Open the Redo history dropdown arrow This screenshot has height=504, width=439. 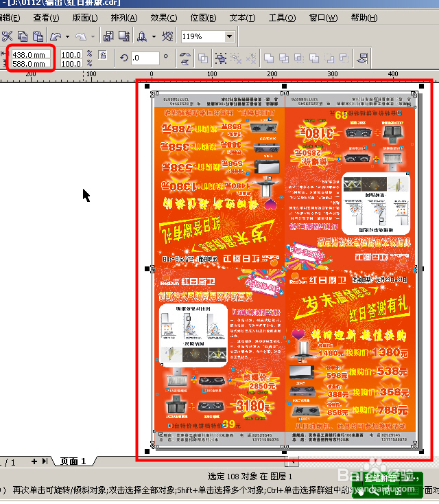93,36
